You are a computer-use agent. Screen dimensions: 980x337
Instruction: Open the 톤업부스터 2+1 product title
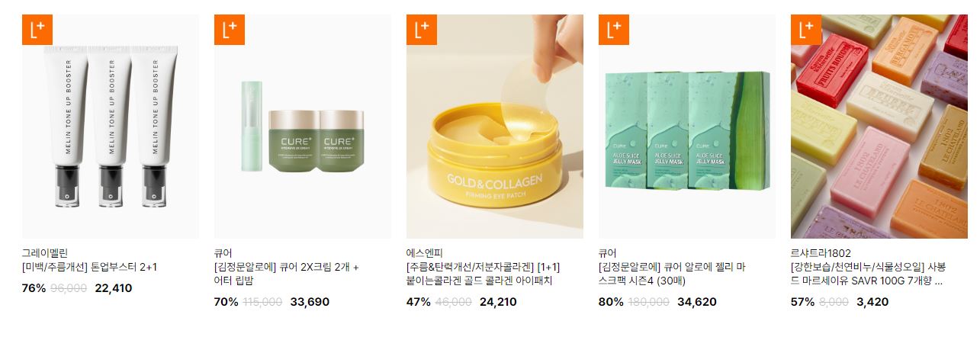point(90,268)
